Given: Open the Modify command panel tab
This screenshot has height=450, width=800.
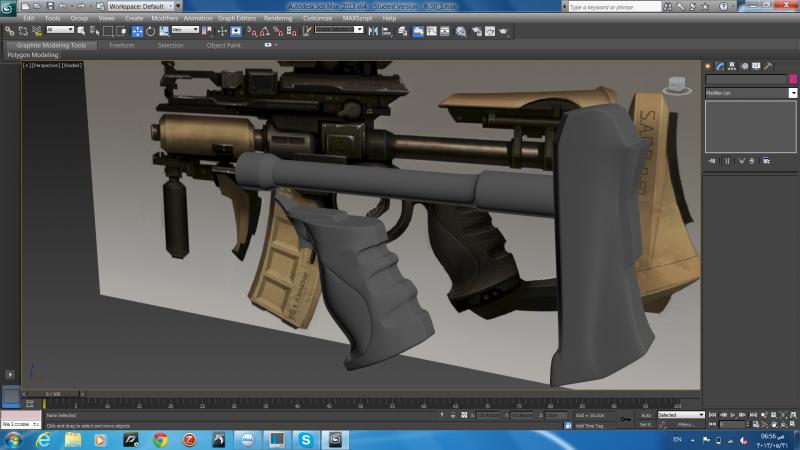Looking at the screenshot, I should (720, 66).
